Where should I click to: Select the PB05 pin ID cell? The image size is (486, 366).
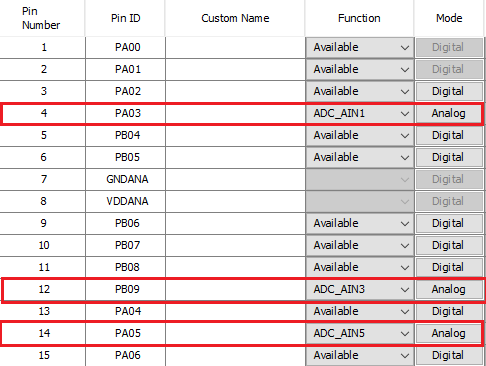tap(126, 157)
